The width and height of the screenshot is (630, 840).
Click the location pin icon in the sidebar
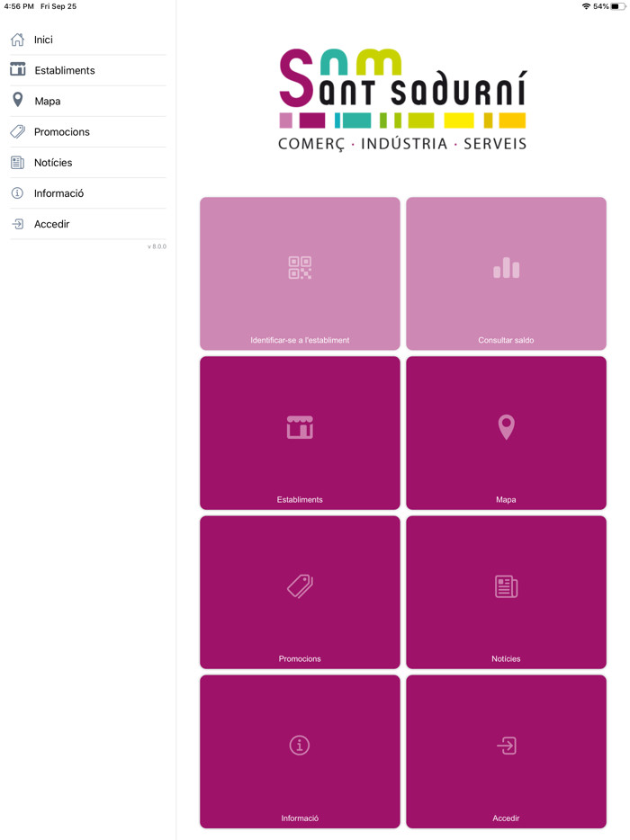(18, 100)
